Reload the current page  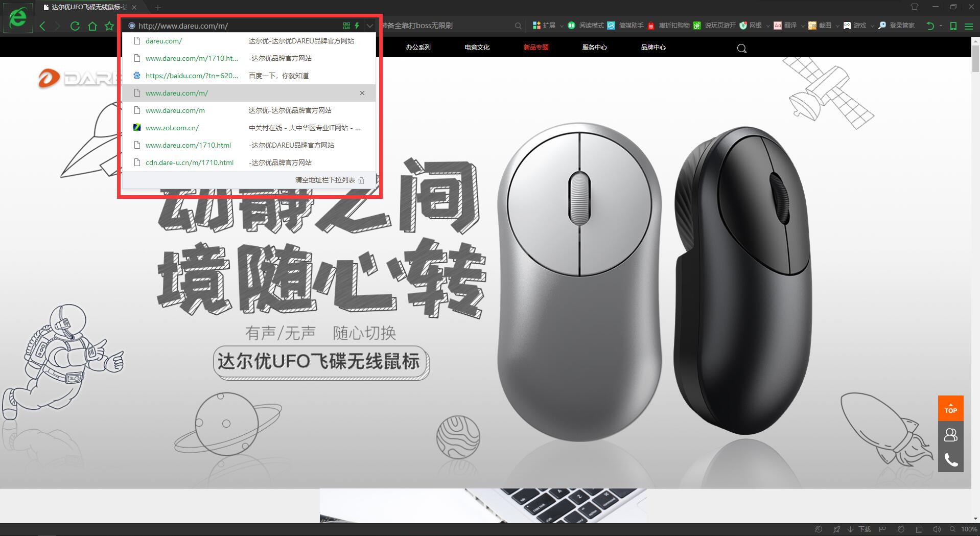pyautogui.click(x=75, y=26)
